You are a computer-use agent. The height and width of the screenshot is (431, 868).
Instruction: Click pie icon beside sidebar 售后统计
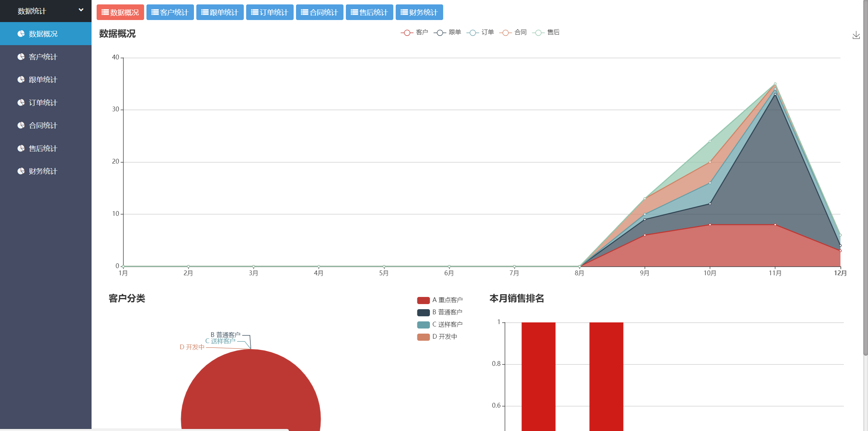21,148
